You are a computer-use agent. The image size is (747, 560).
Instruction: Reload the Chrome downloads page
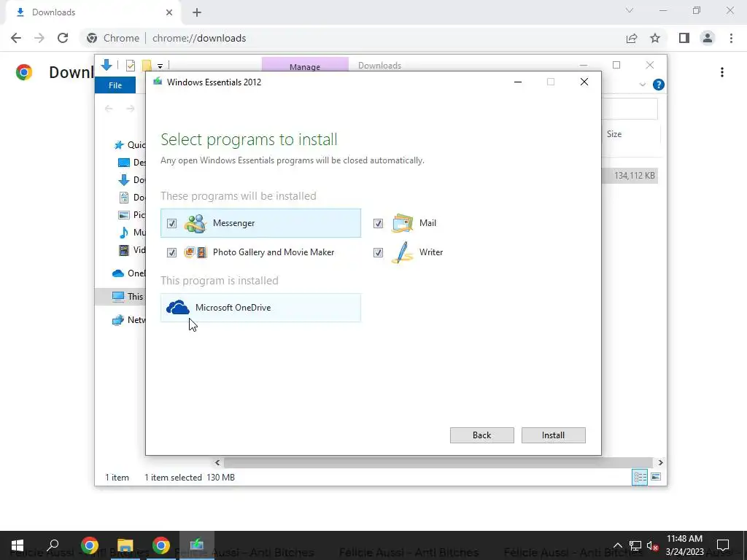(x=63, y=38)
